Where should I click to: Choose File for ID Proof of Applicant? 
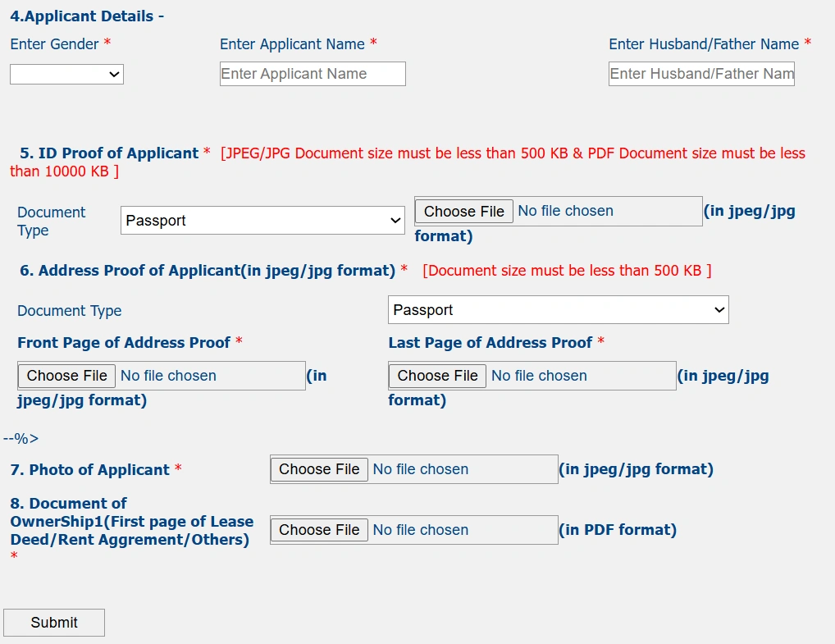point(464,212)
